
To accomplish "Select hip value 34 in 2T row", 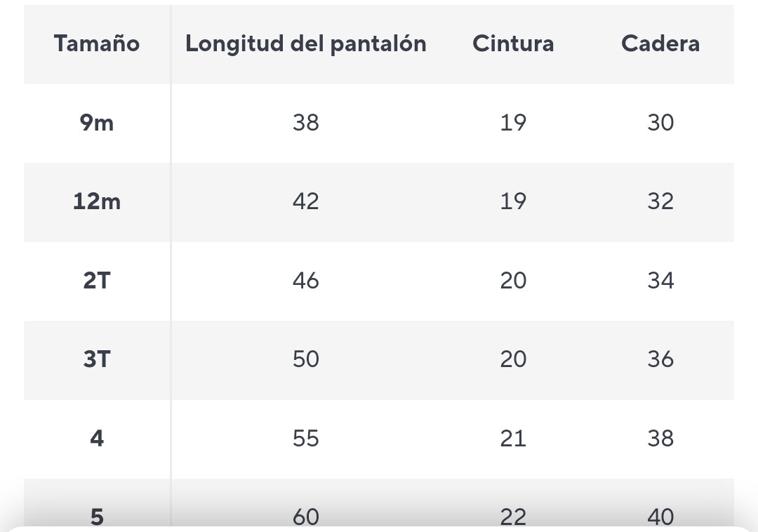I will click(x=660, y=281).
